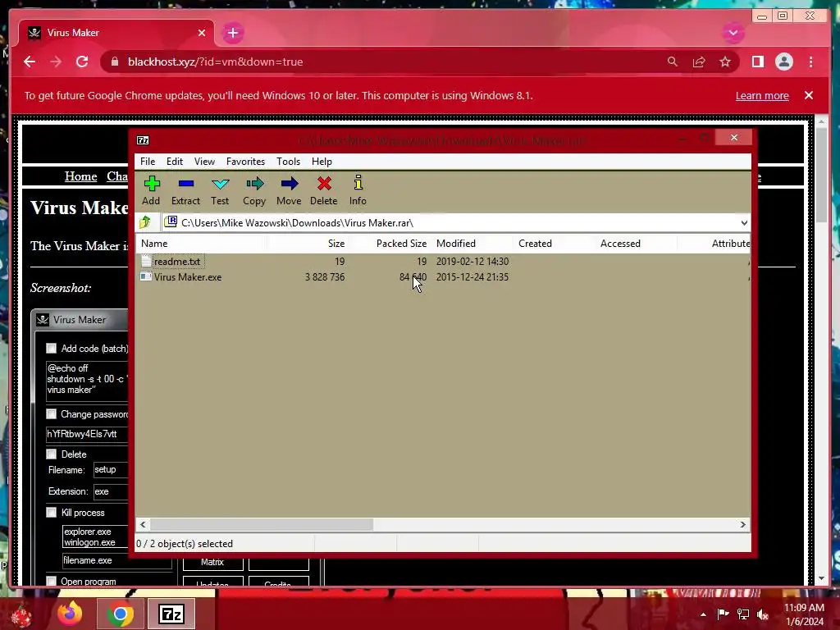Go back in Chrome

pos(30,62)
